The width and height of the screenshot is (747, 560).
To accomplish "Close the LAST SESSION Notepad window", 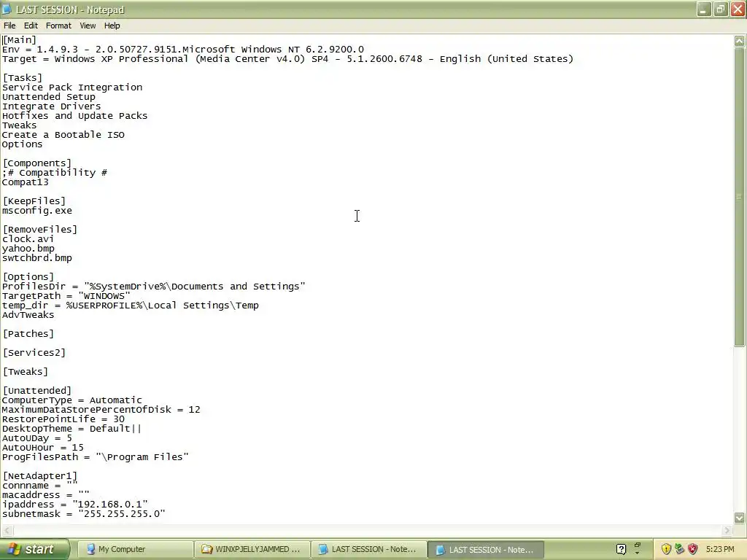I will pyautogui.click(x=738, y=9).
